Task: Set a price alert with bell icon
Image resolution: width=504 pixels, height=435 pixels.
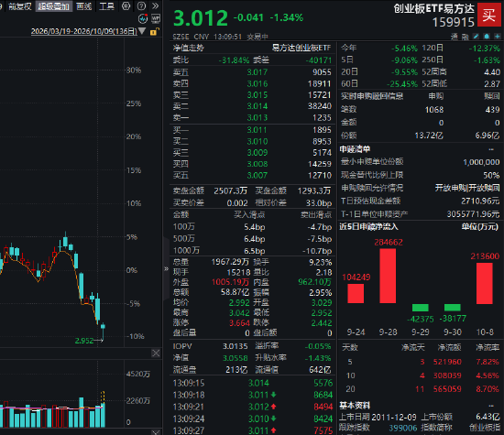Action: (x=487, y=37)
